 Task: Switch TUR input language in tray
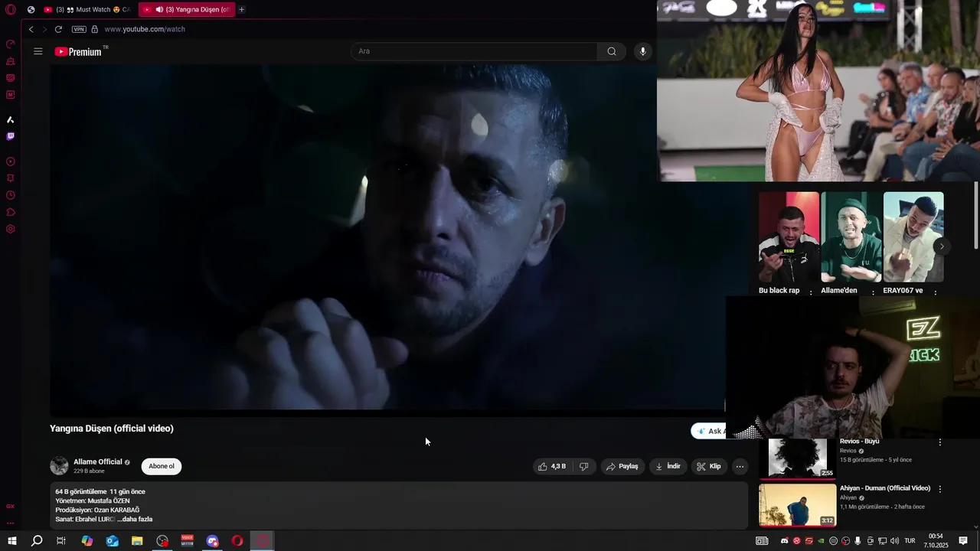pyautogui.click(x=910, y=541)
